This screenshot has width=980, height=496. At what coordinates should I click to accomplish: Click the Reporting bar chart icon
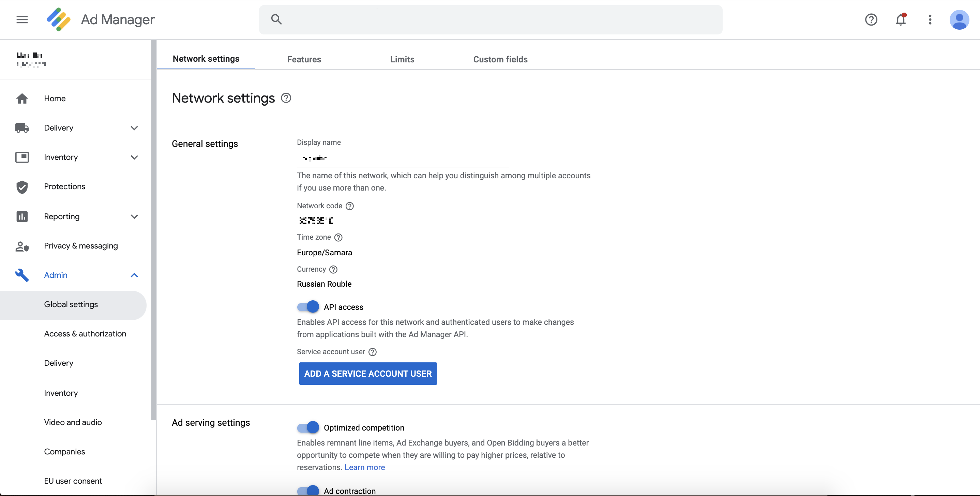coord(22,216)
